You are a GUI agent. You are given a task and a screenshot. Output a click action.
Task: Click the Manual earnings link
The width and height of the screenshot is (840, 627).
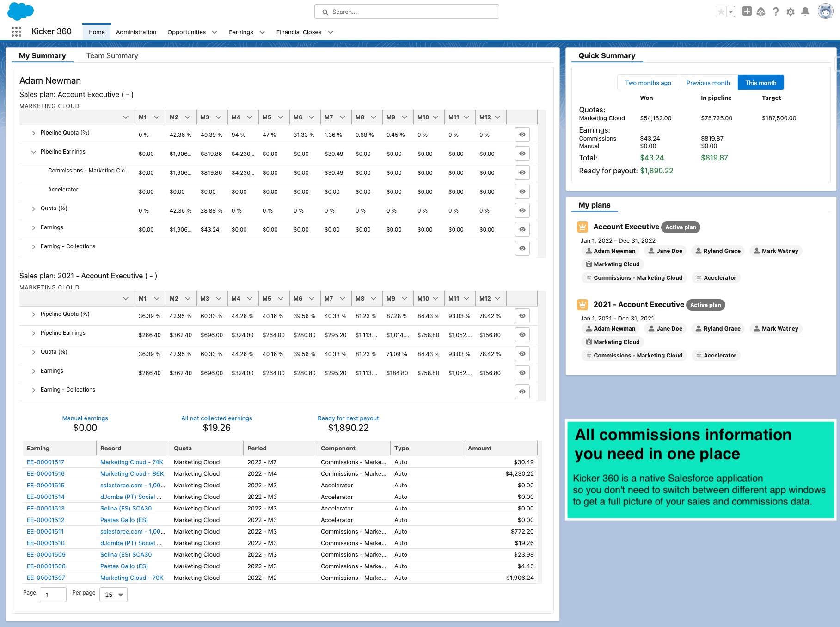(x=85, y=418)
